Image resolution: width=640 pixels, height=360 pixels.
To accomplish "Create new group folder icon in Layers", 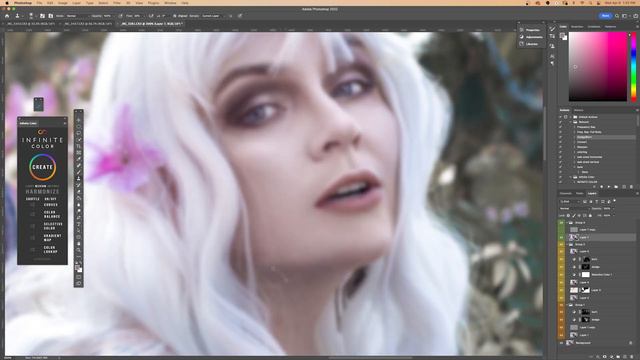I will click(618, 357).
